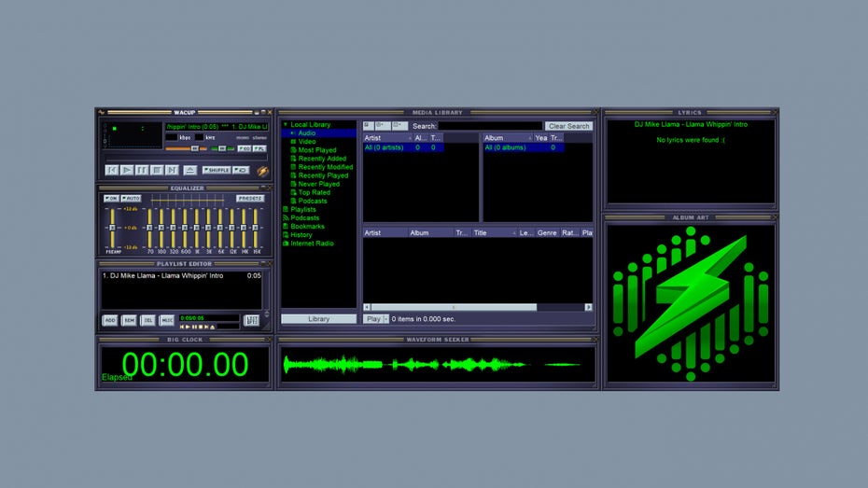868x488 pixels.
Task: Click the Stop playback button
Action: [x=157, y=171]
